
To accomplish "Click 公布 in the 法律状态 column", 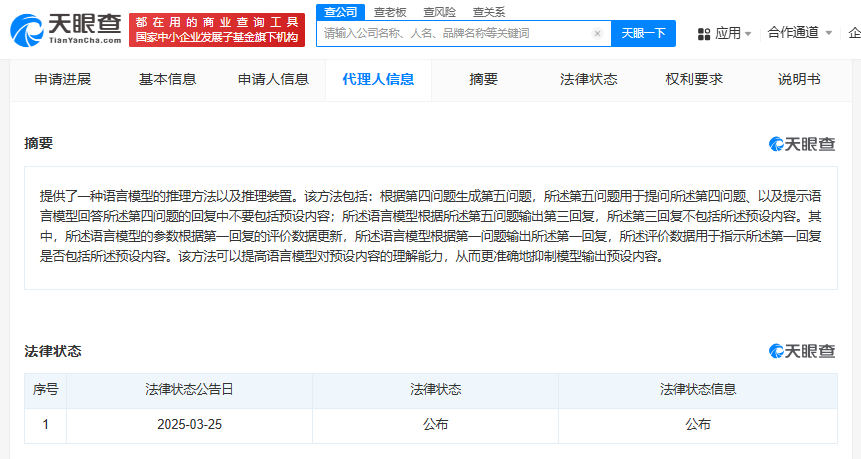I will (x=435, y=425).
